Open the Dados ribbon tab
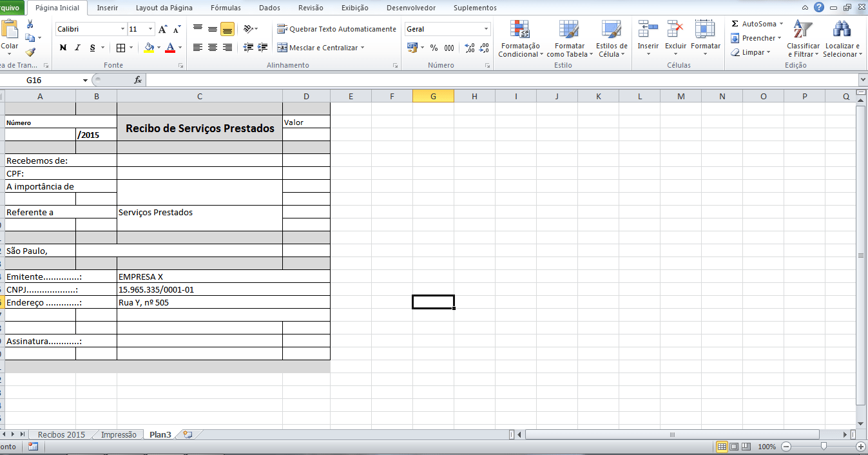Viewport: 868px width, 455px height. click(x=269, y=8)
